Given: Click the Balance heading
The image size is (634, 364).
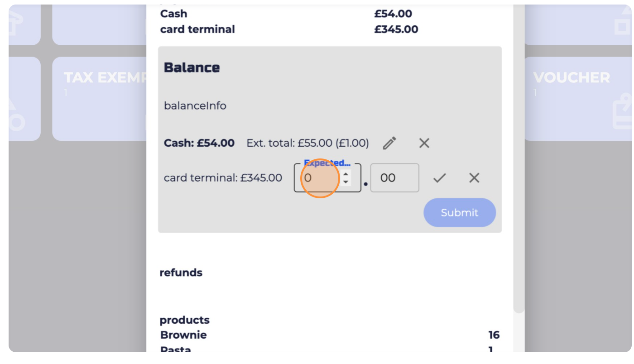Looking at the screenshot, I should tap(192, 67).
